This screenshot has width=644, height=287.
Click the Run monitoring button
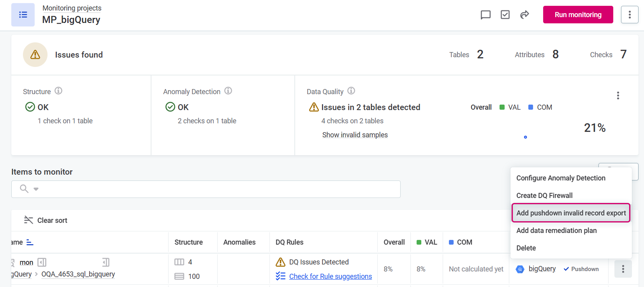(x=578, y=15)
